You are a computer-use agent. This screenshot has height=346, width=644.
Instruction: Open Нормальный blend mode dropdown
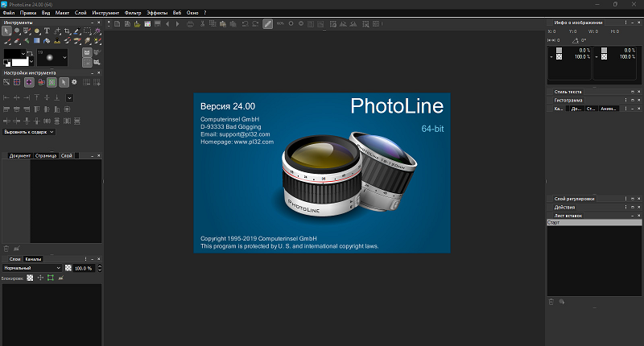point(31,268)
